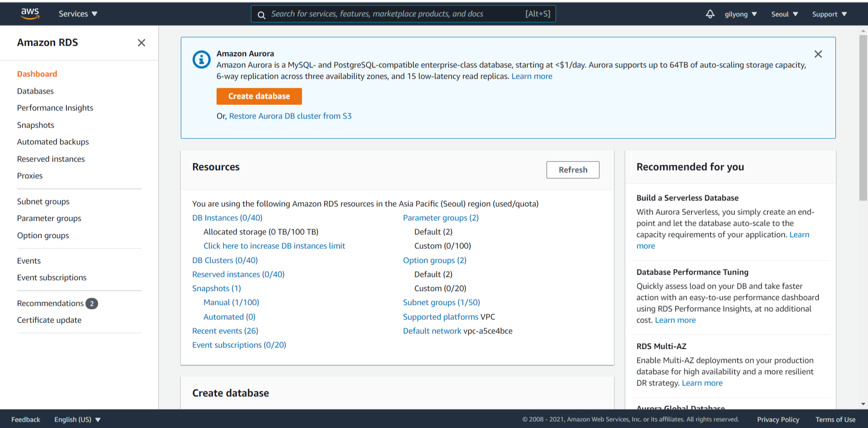Open Event subscriptions (0/20) resource link
The width and height of the screenshot is (868, 428).
[x=239, y=345]
